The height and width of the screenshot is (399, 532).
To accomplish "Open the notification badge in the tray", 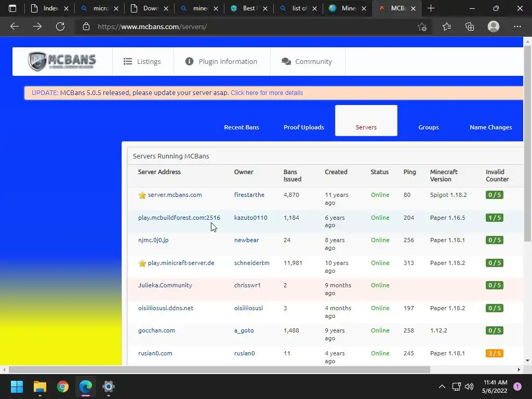I will coord(517,387).
